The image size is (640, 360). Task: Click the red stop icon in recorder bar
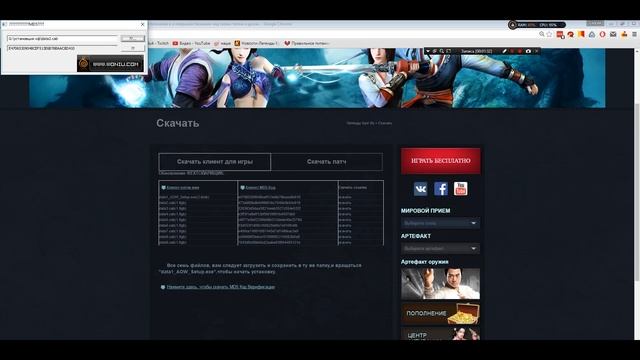[520, 51]
